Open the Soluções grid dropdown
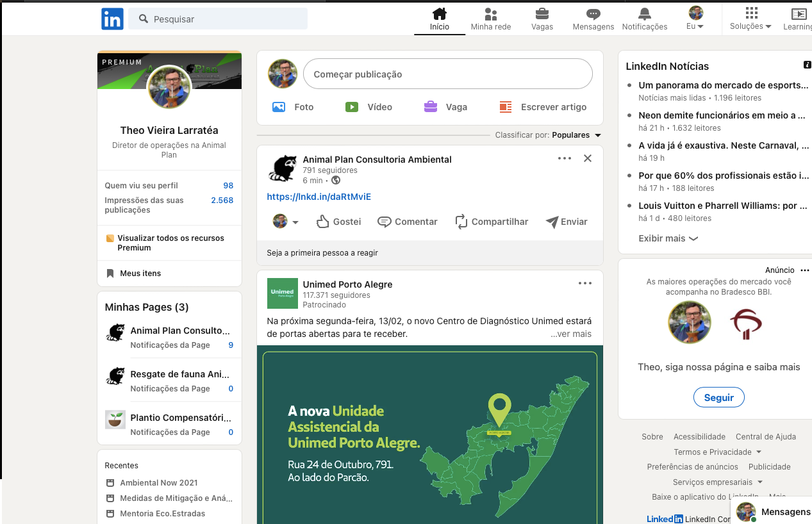This screenshot has width=812, height=524. pos(750,19)
